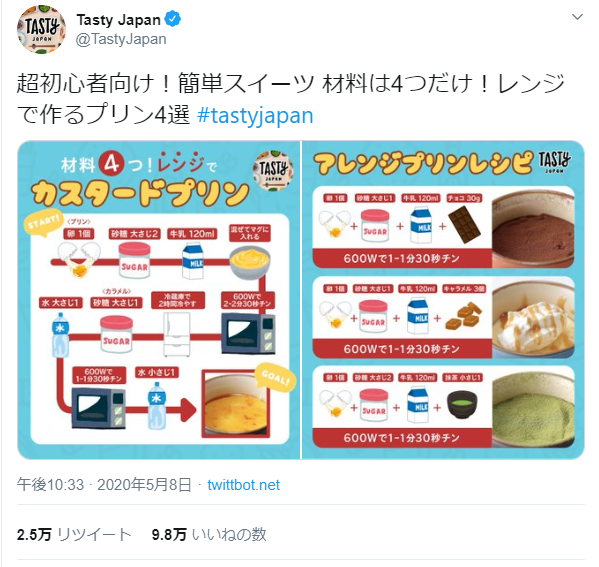Open the Tasty Japan display name link
The image size is (599, 567).
[x=119, y=20]
